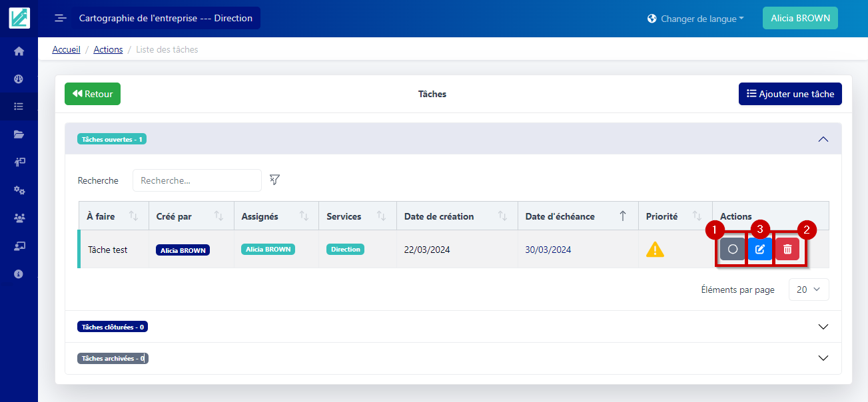
Task: Click into the 'Recherche...' search field
Action: 197,180
